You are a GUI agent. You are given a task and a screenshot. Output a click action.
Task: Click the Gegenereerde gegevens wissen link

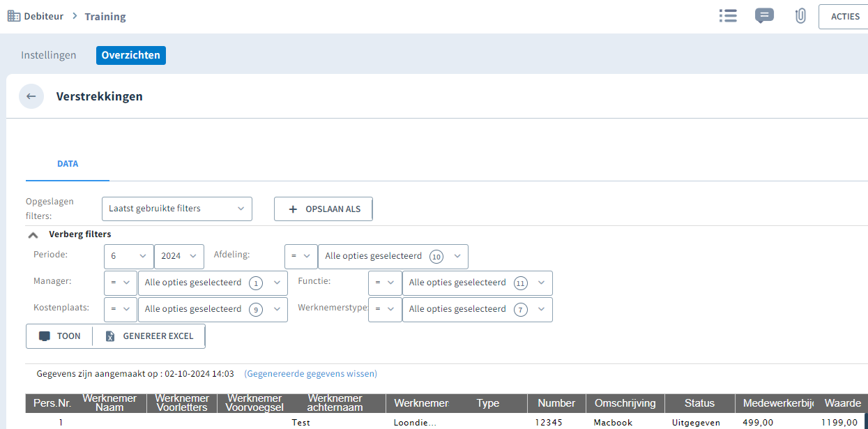point(310,374)
